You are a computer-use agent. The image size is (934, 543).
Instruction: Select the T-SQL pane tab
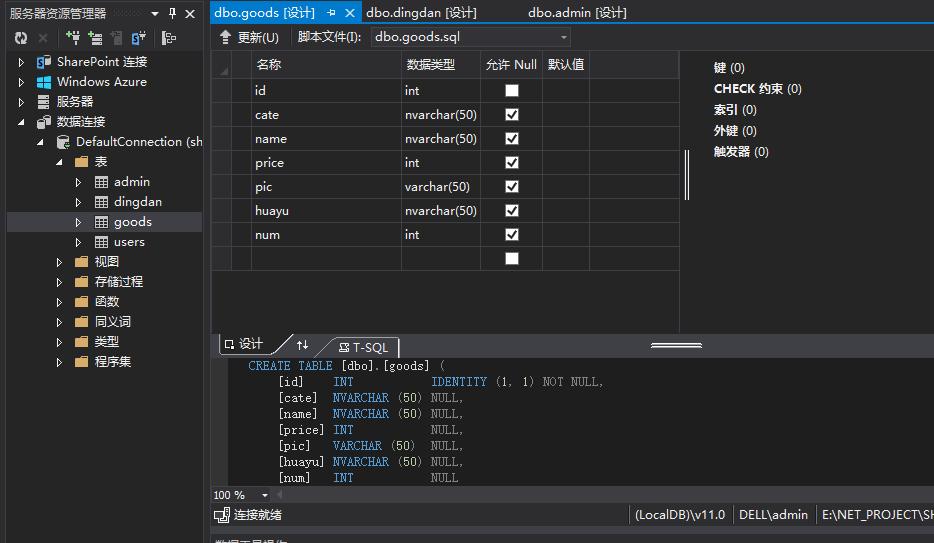[363, 347]
